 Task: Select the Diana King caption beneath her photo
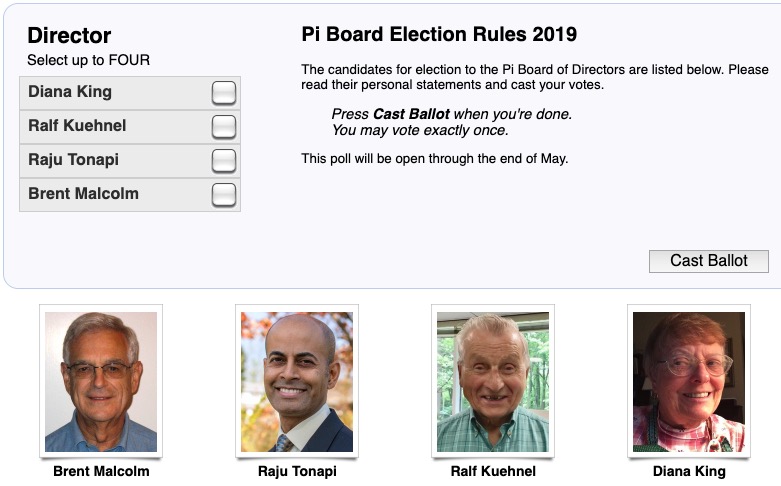(689, 471)
